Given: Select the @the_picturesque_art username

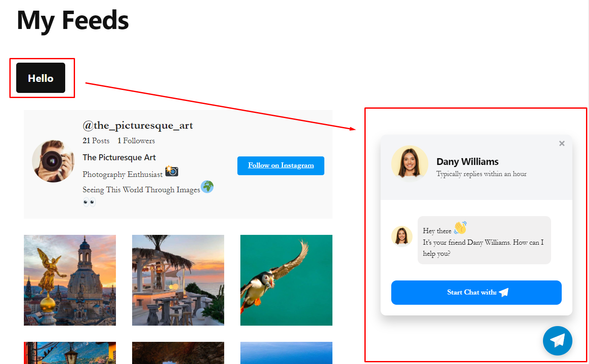Looking at the screenshot, I should pos(137,125).
